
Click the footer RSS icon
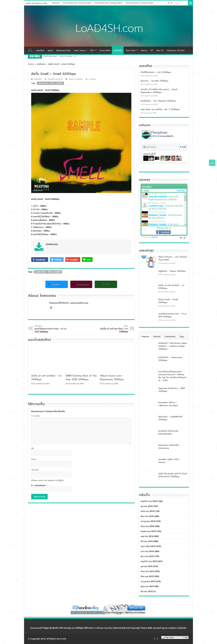pos(154,639)
